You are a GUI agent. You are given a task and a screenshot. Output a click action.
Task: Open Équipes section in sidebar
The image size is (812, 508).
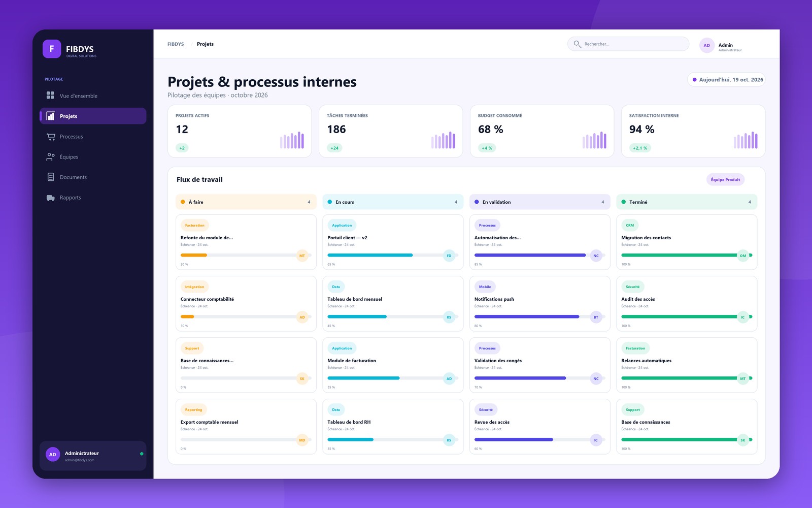[93, 156]
